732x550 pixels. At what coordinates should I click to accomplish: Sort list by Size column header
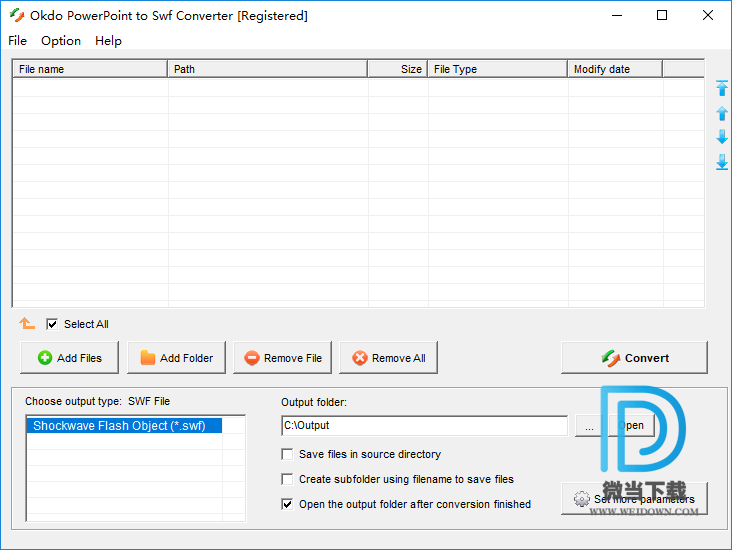click(x=398, y=69)
